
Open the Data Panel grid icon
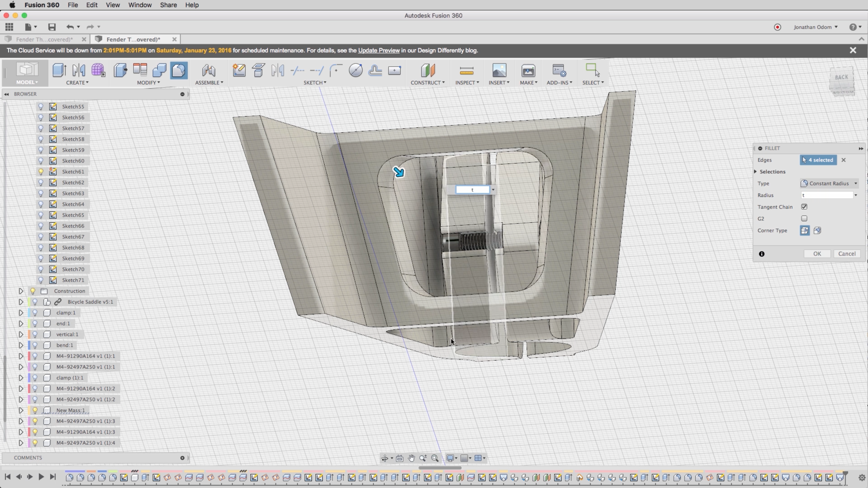(9, 27)
